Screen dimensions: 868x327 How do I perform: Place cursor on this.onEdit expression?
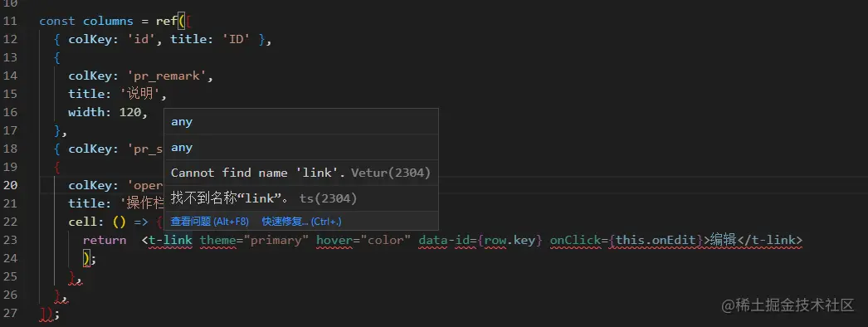click(x=655, y=240)
